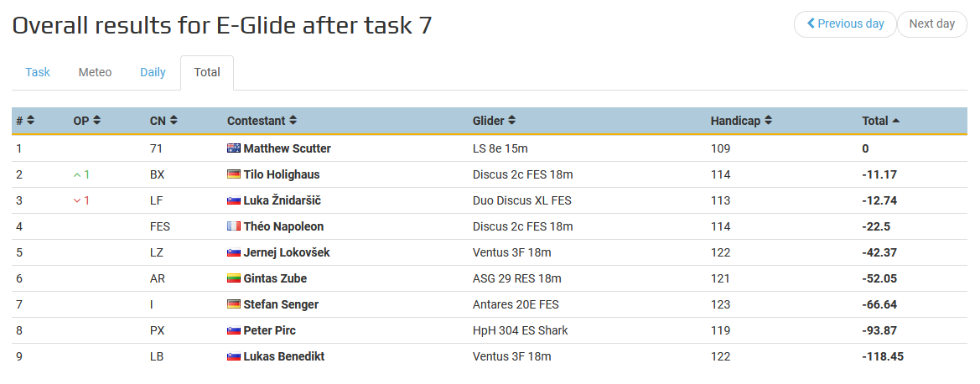
Task: Switch to the Task tab
Action: coord(38,73)
